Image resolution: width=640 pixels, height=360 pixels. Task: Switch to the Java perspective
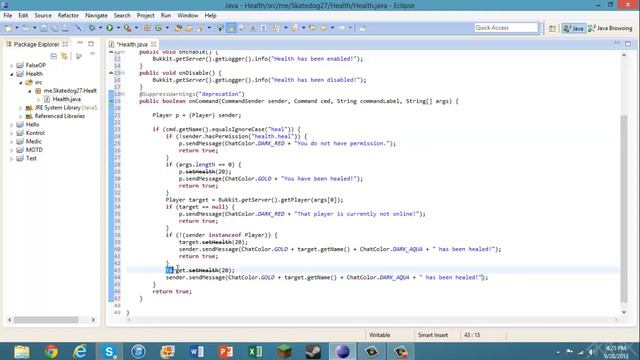tap(573, 28)
